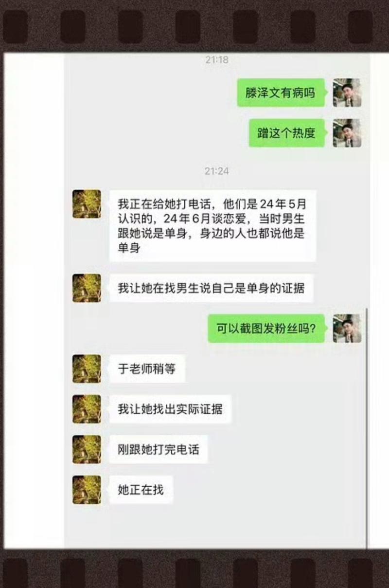The height and width of the screenshot is (588, 389).
Task: Click the 21:24 timestamp label
Action: pos(216,171)
